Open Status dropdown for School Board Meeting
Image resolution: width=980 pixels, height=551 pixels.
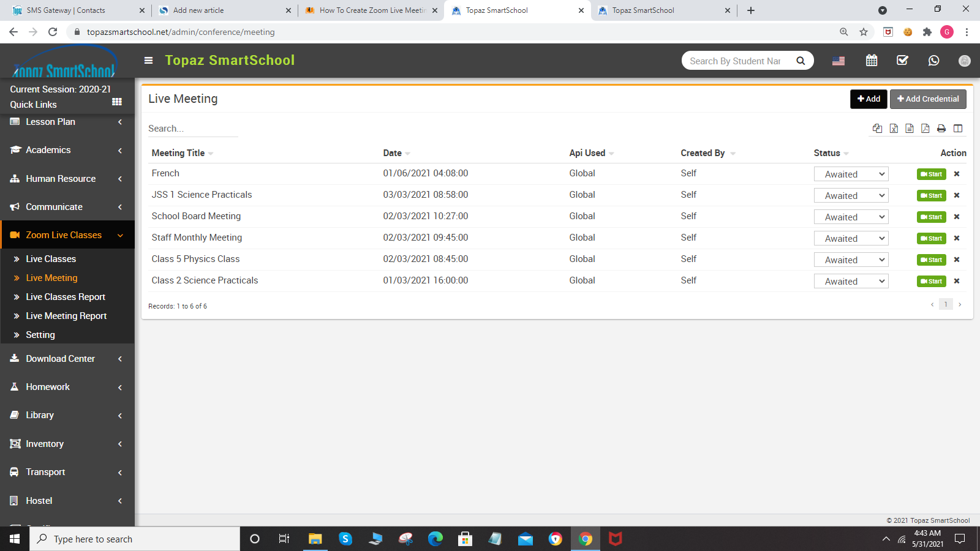851,217
